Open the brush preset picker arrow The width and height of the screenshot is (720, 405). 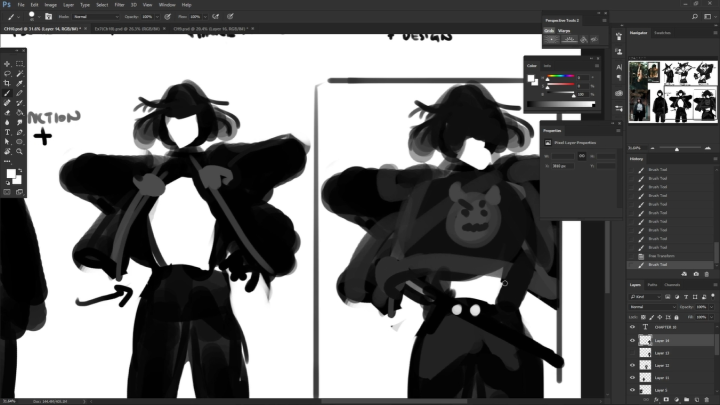39,17
